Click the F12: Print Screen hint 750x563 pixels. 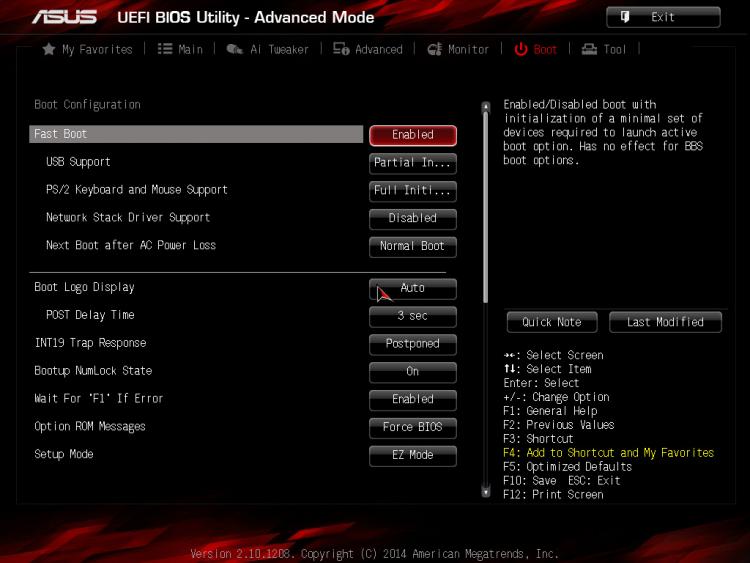point(553,495)
